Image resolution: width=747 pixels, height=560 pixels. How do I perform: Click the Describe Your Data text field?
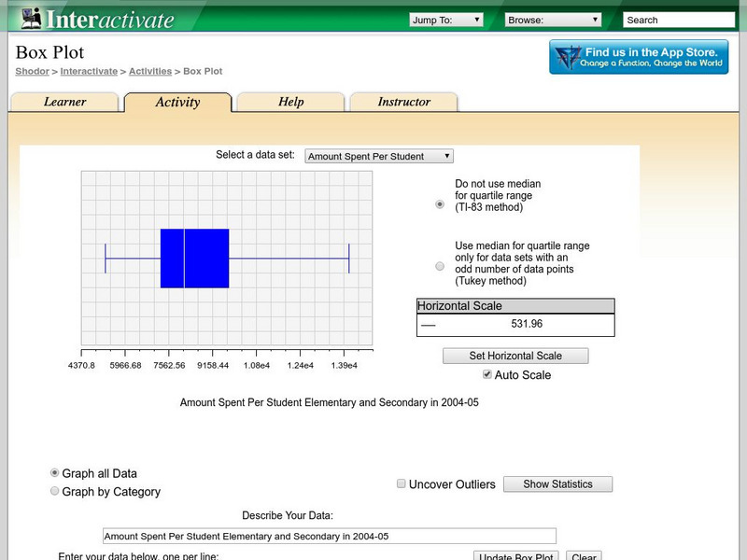click(x=329, y=536)
